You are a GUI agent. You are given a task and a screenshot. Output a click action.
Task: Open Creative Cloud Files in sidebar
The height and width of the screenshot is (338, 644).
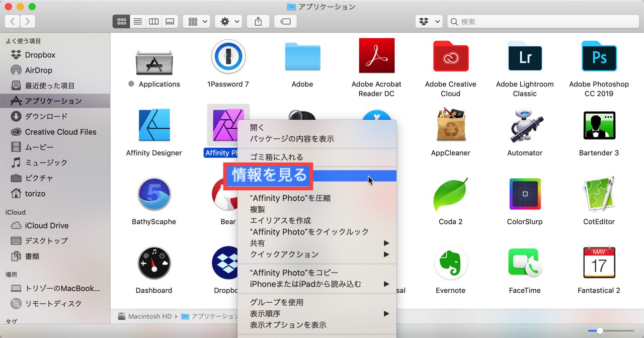(55, 132)
